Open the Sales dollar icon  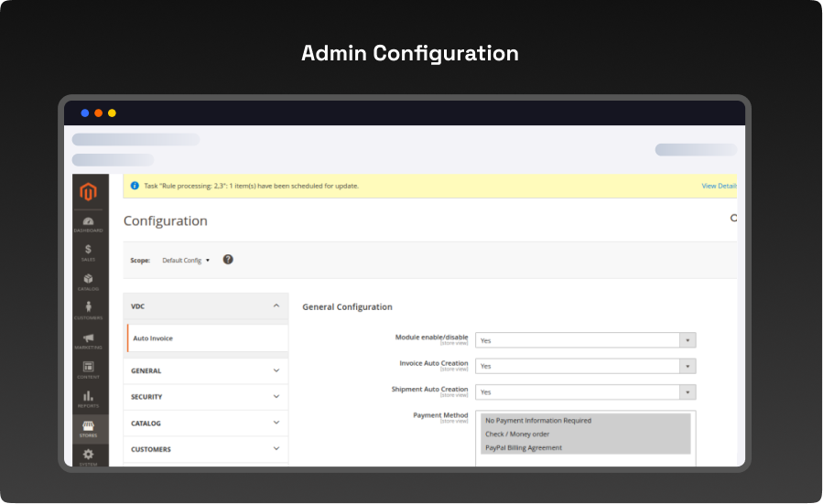click(88, 252)
